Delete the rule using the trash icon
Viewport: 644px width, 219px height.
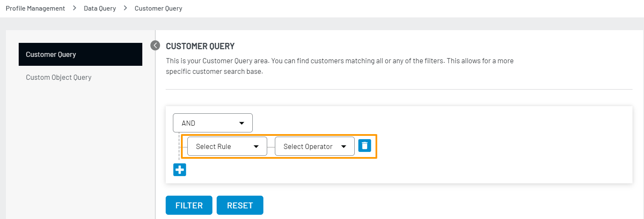click(x=364, y=146)
